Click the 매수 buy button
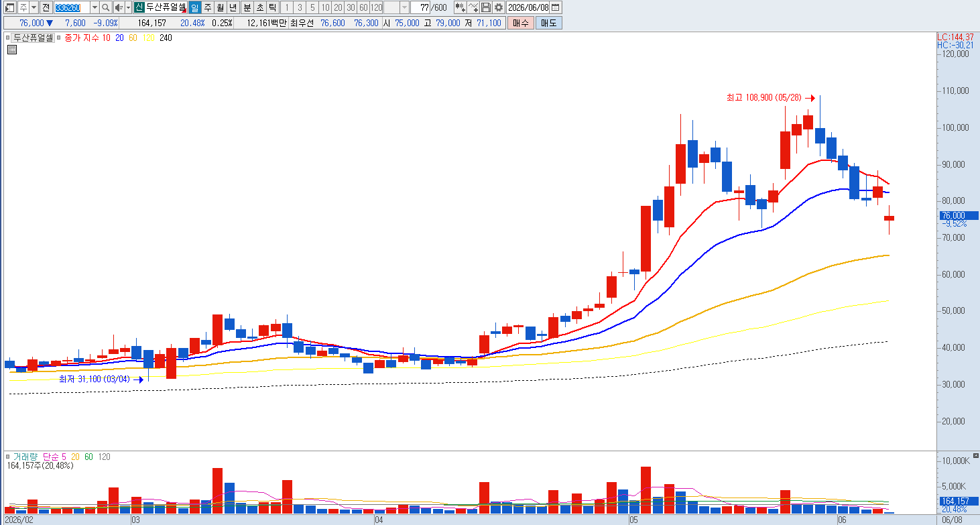Image resolution: width=980 pixels, height=525 pixels. pos(520,23)
